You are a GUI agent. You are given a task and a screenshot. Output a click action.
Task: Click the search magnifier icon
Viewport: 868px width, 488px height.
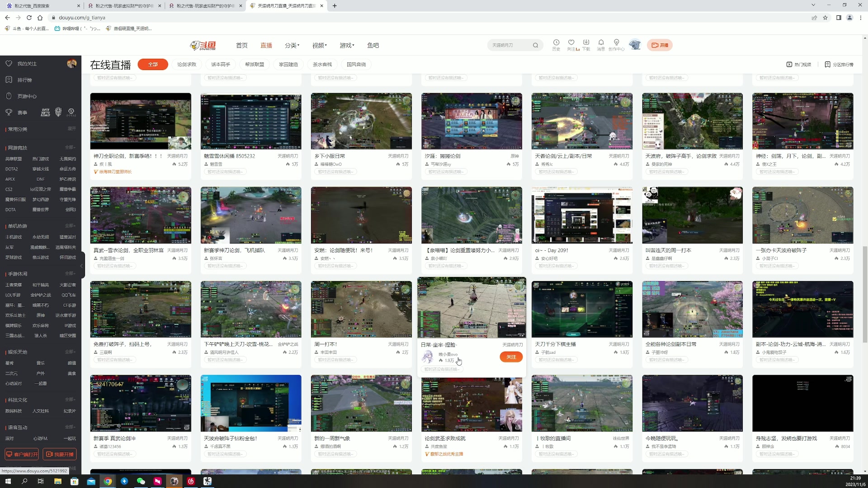click(x=535, y=45)
